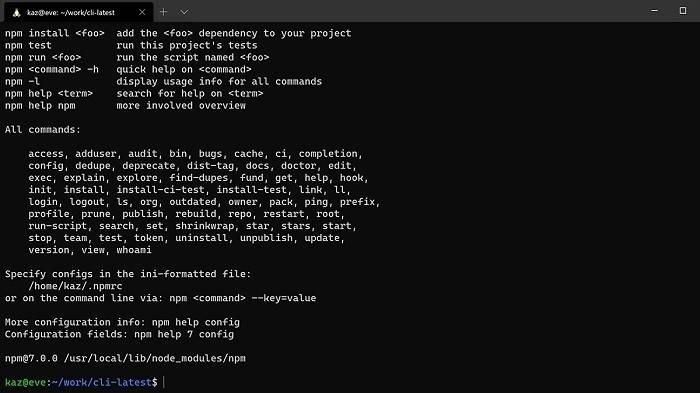Click the whoami command in the list
Image resolution: width=700 pixels, height=393 pixels.
134,250
